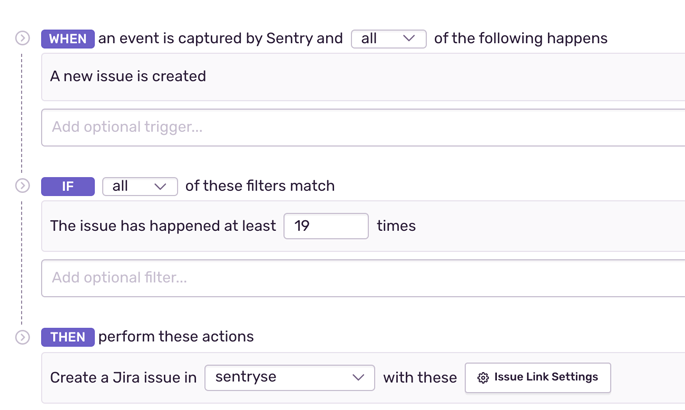The image size is (685, 410).
Task: Click the purple IF badge
Action: point(67,187)
